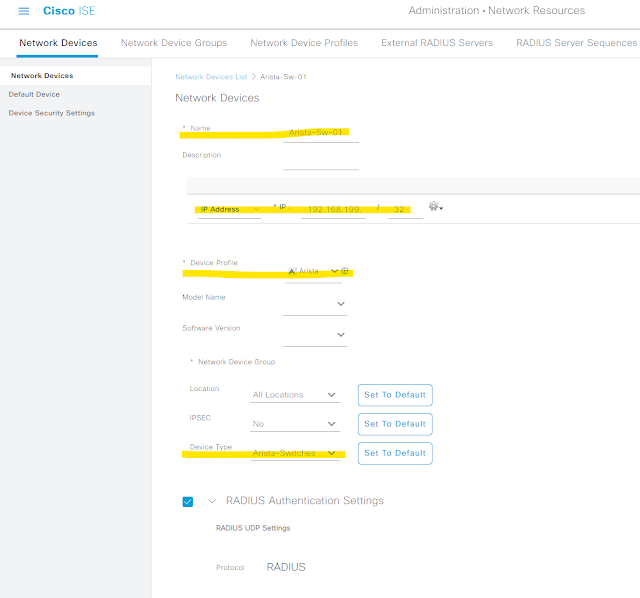Open the hamburger navigation menu
This screenshot has width=640, height=598.
24,11
